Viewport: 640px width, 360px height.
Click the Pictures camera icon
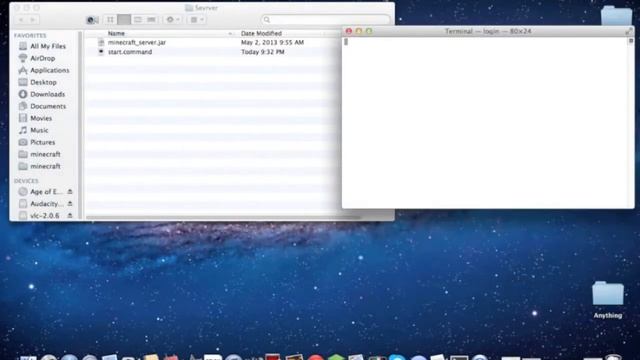point(23,142)
